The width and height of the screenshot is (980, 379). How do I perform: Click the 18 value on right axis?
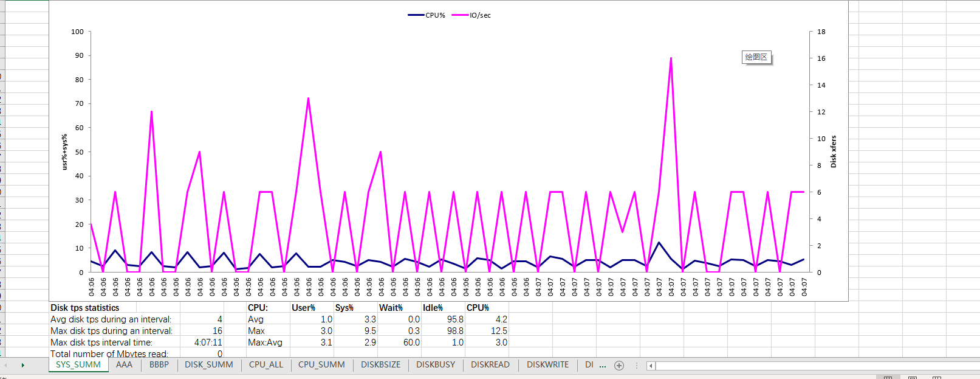[821, 32]
